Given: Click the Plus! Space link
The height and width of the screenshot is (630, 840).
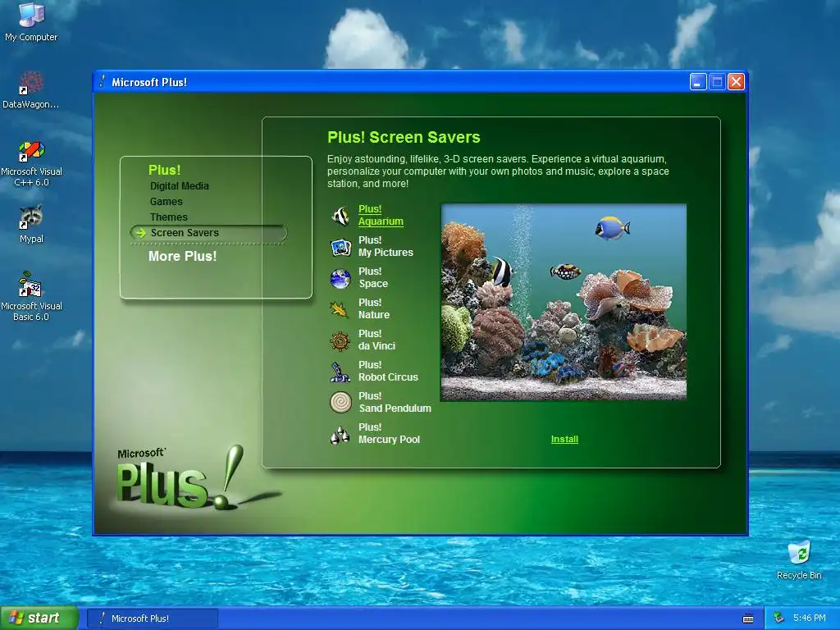Looking at the screenshot, I should 373,277.
